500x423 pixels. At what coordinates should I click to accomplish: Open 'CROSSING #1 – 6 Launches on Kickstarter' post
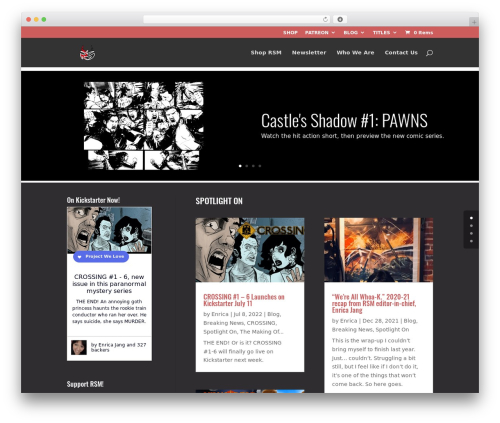coord(244,300)
